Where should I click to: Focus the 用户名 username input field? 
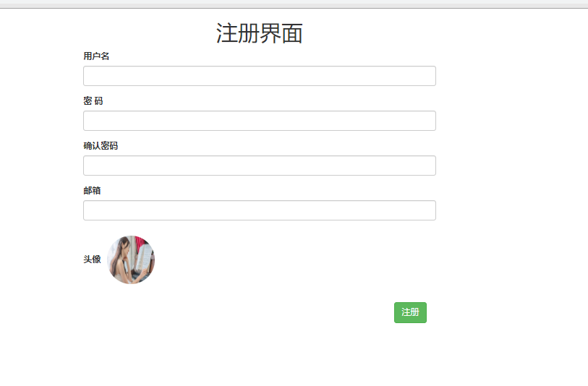259,76
